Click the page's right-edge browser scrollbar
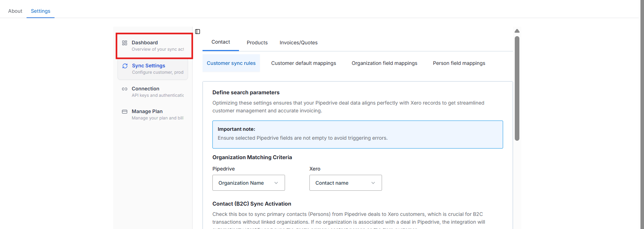 point(642,114)
